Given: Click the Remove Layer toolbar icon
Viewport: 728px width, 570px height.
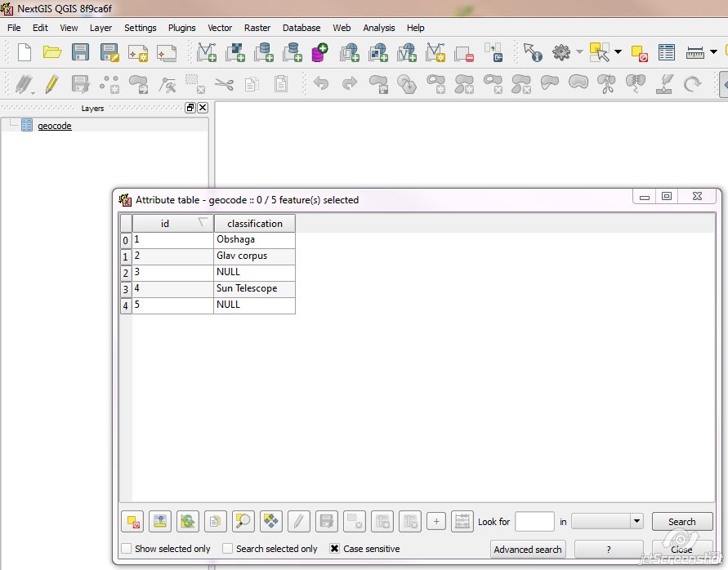Looking at the screenshot, I should (464, 53).
